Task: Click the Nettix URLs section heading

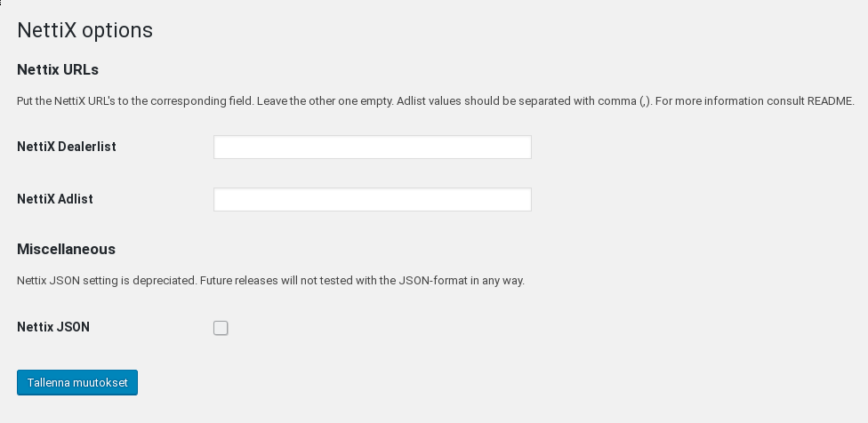Action: click(x=58, y=69)
